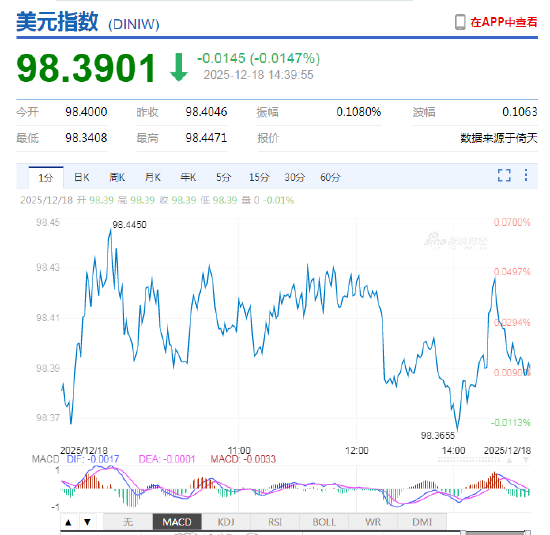Viewport: 550px width, 535px height.
Task: Click the -0.0145 (-0.0147%) change value
Action: 259,58
